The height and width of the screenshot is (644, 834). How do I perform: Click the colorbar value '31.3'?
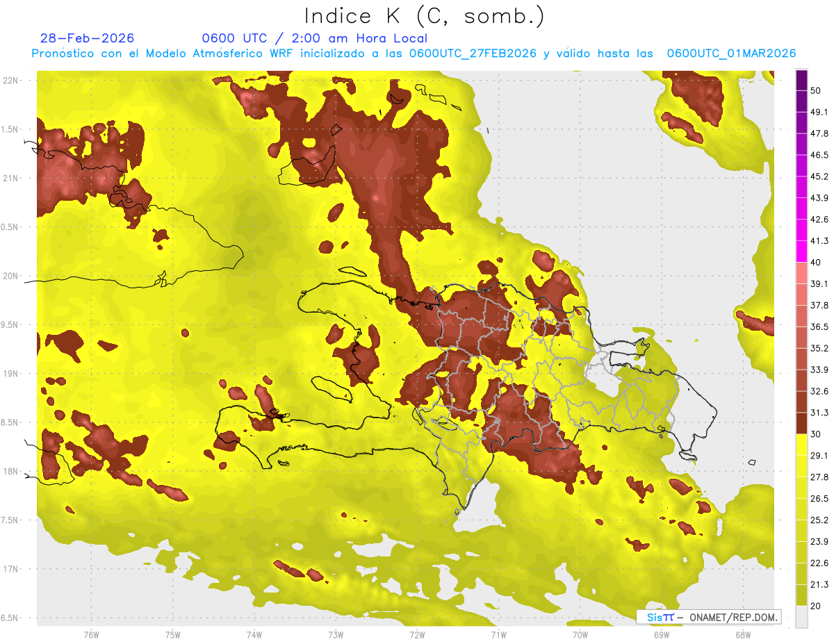pos(819,413)
